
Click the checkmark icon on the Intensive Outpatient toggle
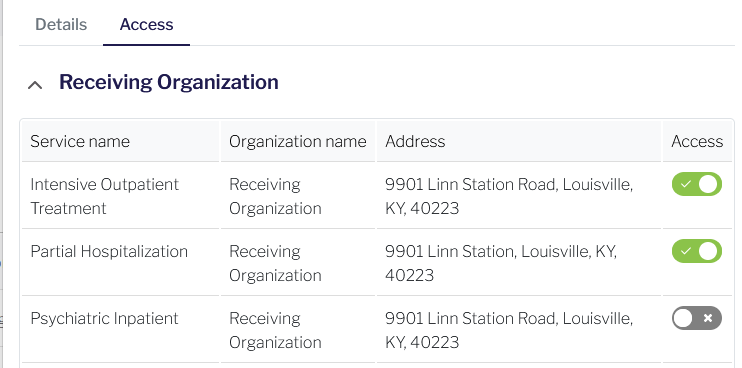tap(686, 184)
